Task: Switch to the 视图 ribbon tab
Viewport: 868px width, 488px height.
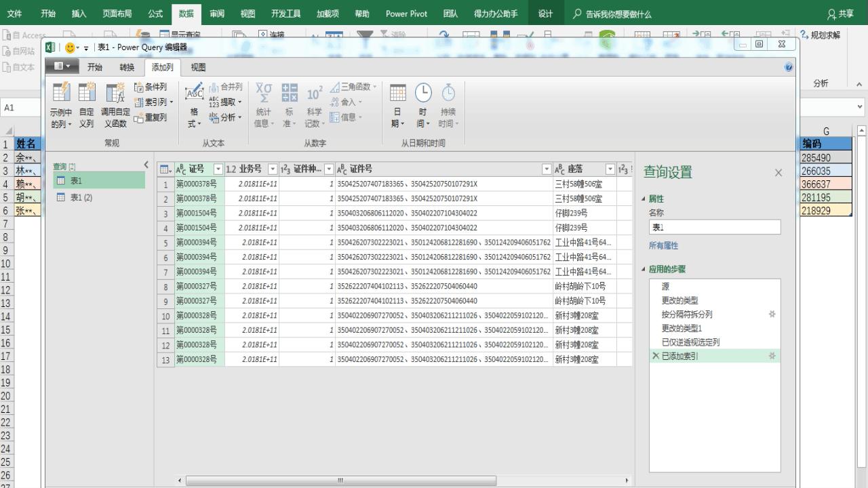Action: tap(198, 67)
